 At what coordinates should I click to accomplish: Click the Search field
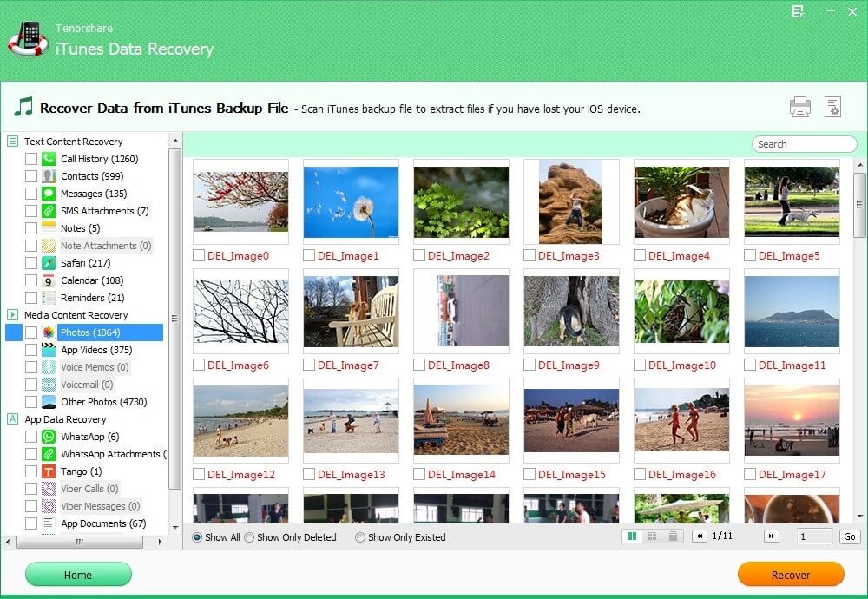point(804,144)
